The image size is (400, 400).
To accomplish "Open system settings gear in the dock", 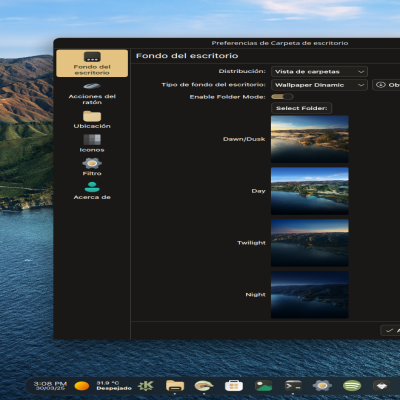I will tap(322, 386).
